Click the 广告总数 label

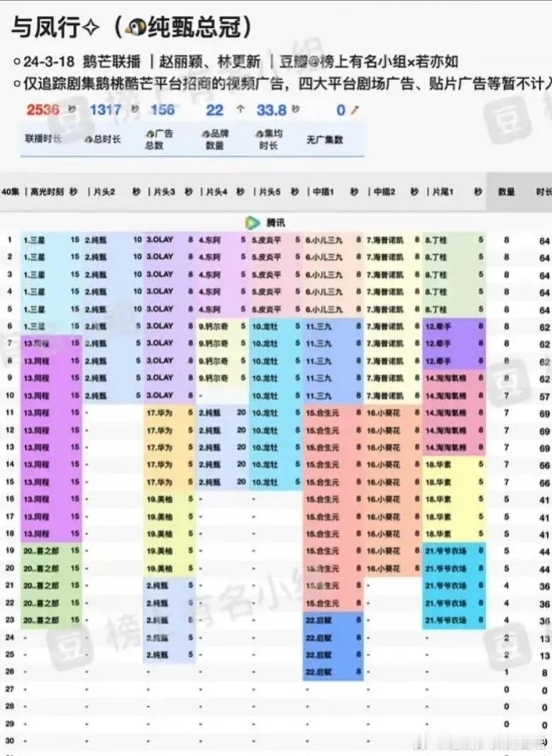tap(158, 139)
